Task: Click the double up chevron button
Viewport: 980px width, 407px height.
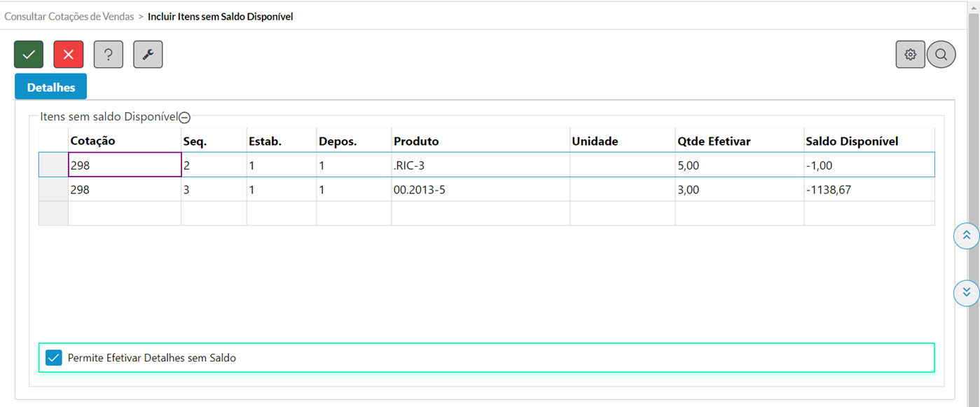Action: tap(967, 236)
